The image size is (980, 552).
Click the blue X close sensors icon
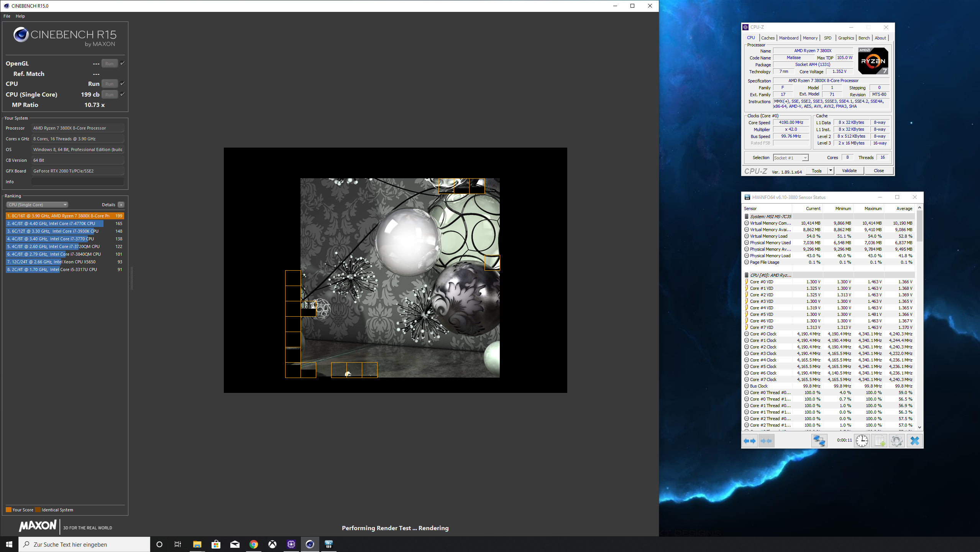point(915,441)
